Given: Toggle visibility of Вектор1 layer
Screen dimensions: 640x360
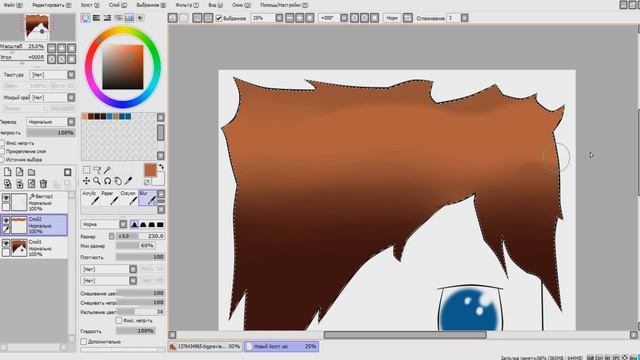Looking at the screenshot, I should click(6, 198).
